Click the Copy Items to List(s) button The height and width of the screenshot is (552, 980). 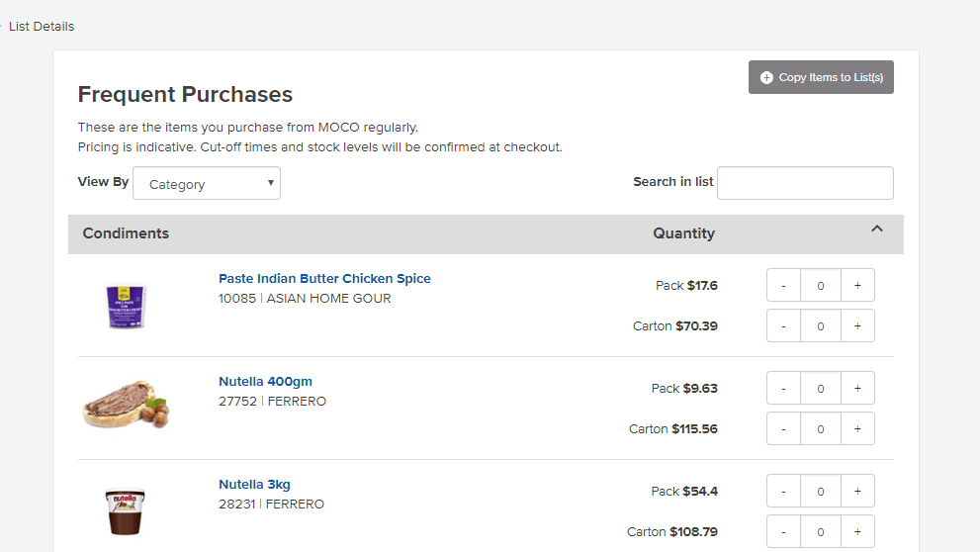(x=821, y=77)
